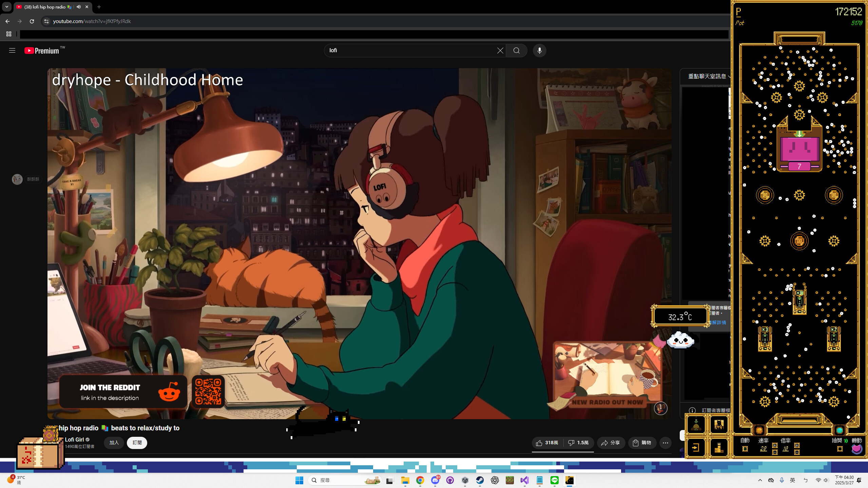
Task: Open the YouTube hamburger guide menu
Action: tap(12, 50)
